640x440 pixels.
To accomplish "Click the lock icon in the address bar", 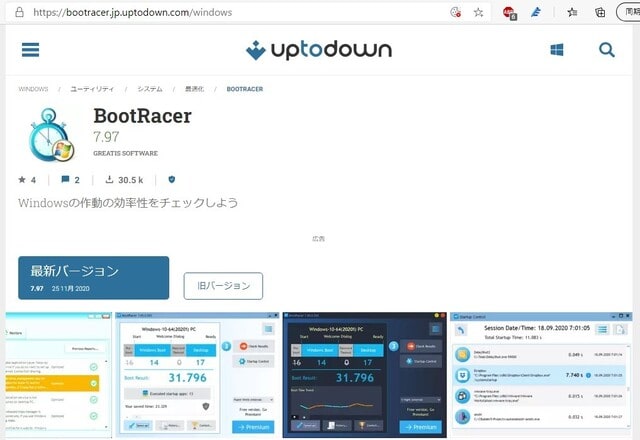I will click(x=19, y=12).
